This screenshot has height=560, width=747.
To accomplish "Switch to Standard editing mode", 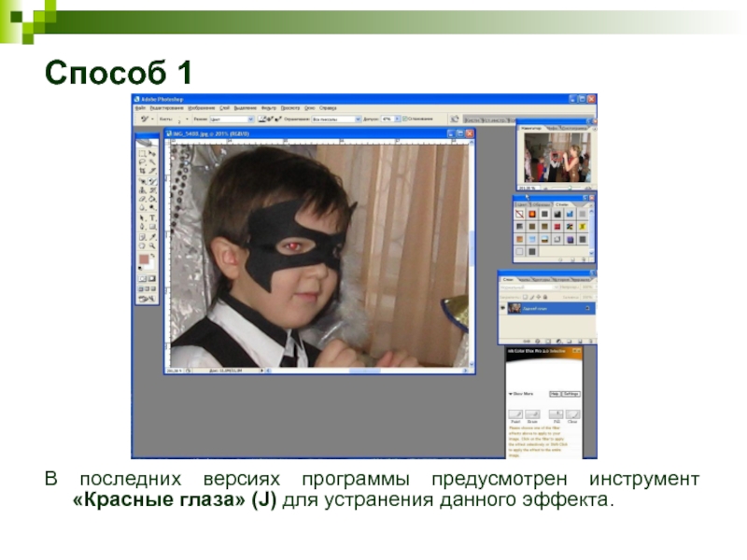I will point(142,279).
